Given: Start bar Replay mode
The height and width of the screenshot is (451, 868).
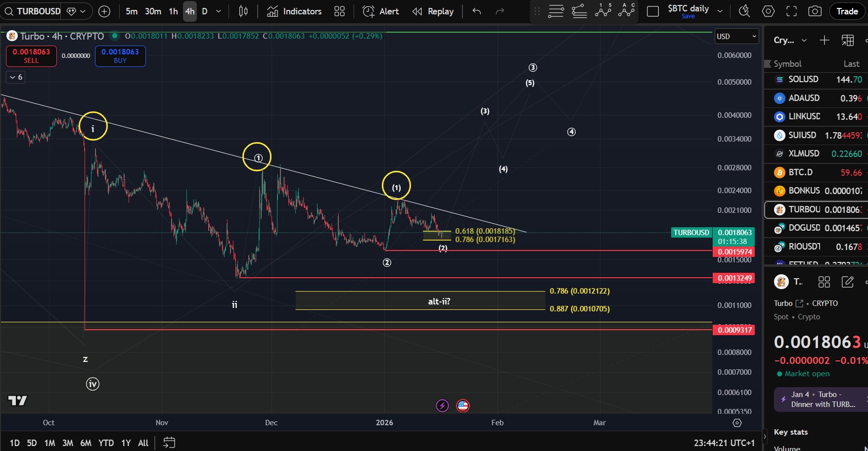Looking at the screenshot, I should [x=433, y=11].
